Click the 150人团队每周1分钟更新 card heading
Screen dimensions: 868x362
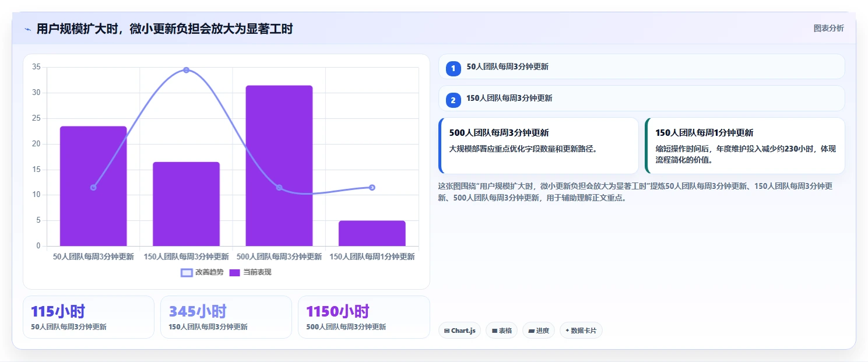[x=704, y=133]
